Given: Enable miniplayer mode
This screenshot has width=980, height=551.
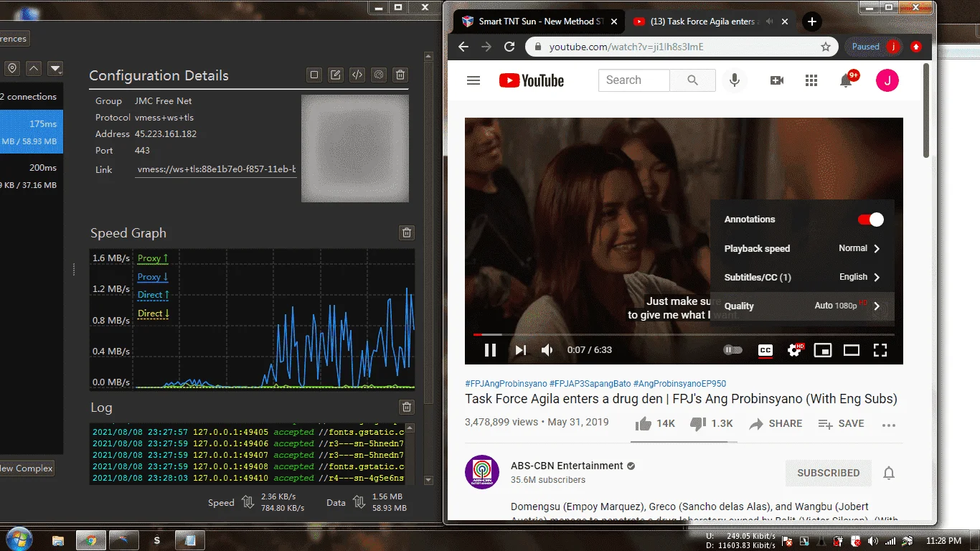Looking at the screenshot, I should pyautogui.click(x=823, y=350).
